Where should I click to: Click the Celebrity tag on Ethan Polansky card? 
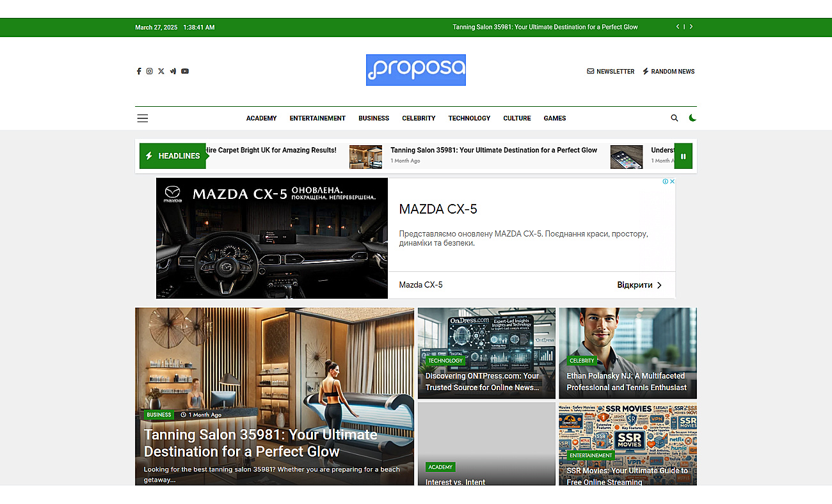[x=582, y=361]
